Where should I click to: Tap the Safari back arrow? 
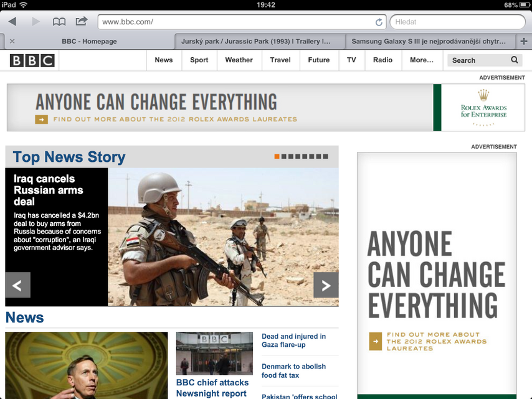tap(12, 22)
